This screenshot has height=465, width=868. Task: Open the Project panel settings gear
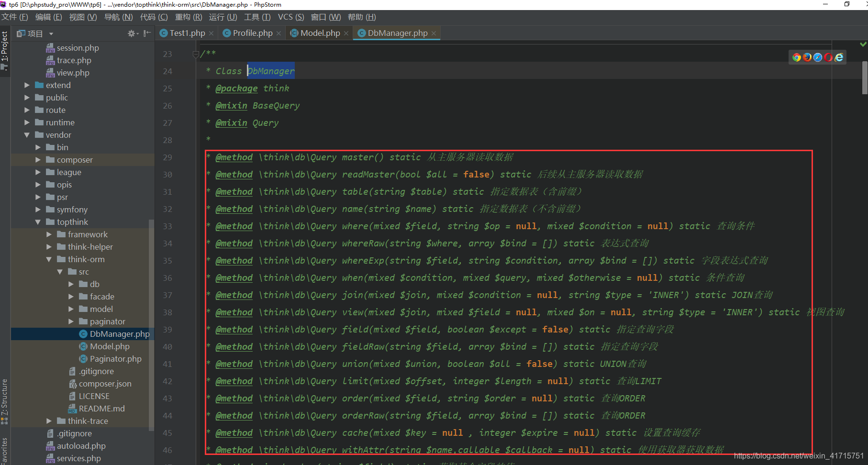pyautogui.click(x=131, y=33)
